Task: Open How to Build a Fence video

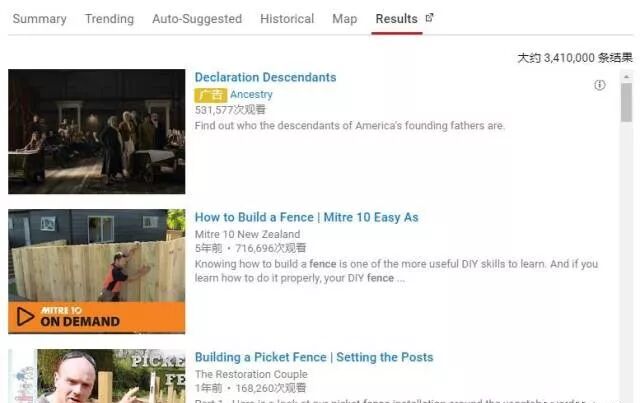Action: tap(307, 217)
